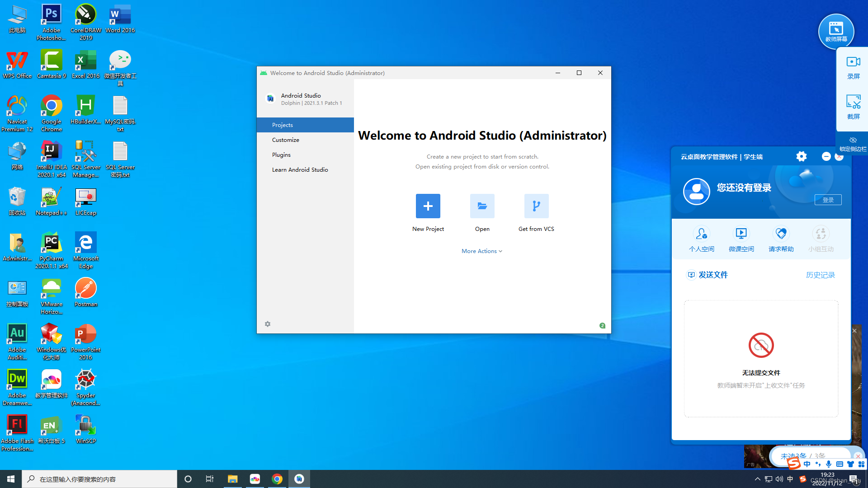868x488 pixels.
Task: Open Android Studio settings gear at bottom-left
Action: pyautogui.click(x=268, y=324)
